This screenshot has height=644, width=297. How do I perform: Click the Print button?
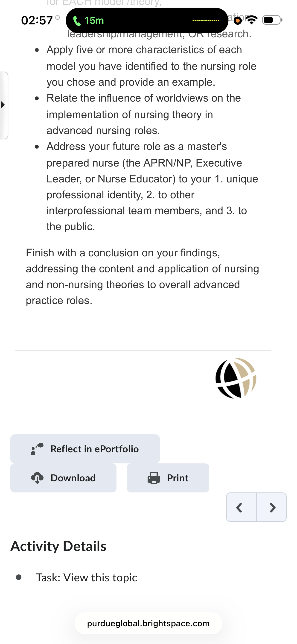(x=168, y=478)
